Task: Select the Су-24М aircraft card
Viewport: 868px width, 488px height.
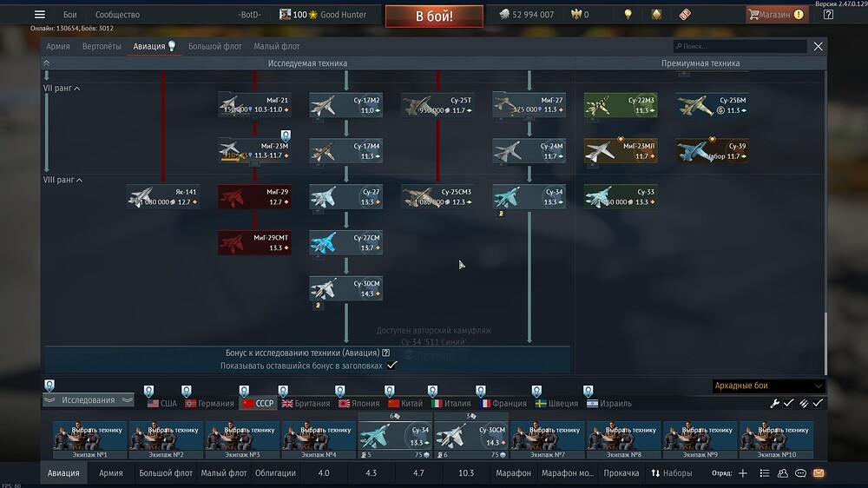Action: click(529, 151)
